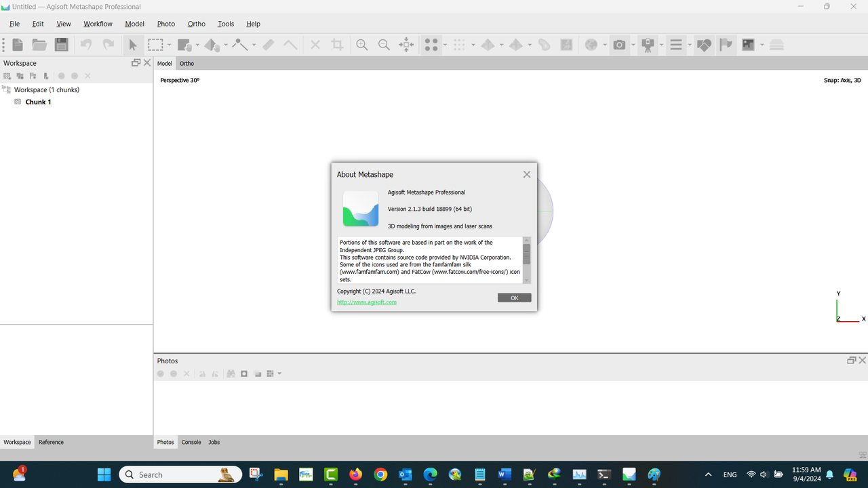Open the Show Cameras dropdown arrow
This screenshot has width=868, height=488.
[633, 45]
